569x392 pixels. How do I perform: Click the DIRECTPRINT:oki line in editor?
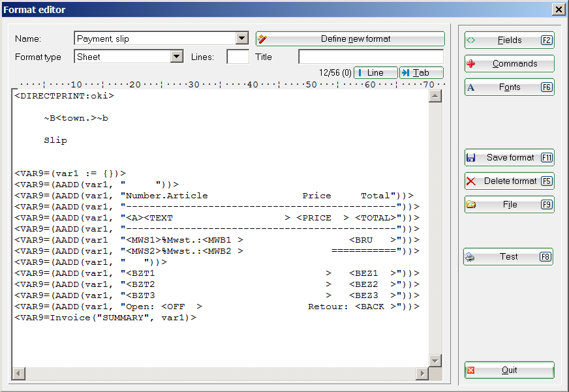pyautogui.click(x=64, y=96)
